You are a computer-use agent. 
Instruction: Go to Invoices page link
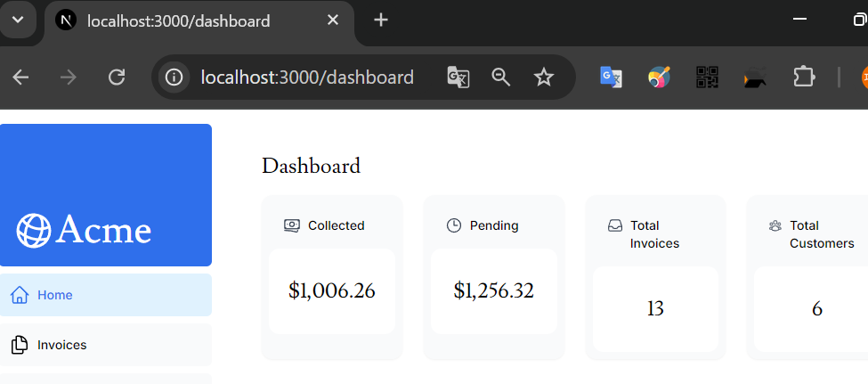coord(62,345)
